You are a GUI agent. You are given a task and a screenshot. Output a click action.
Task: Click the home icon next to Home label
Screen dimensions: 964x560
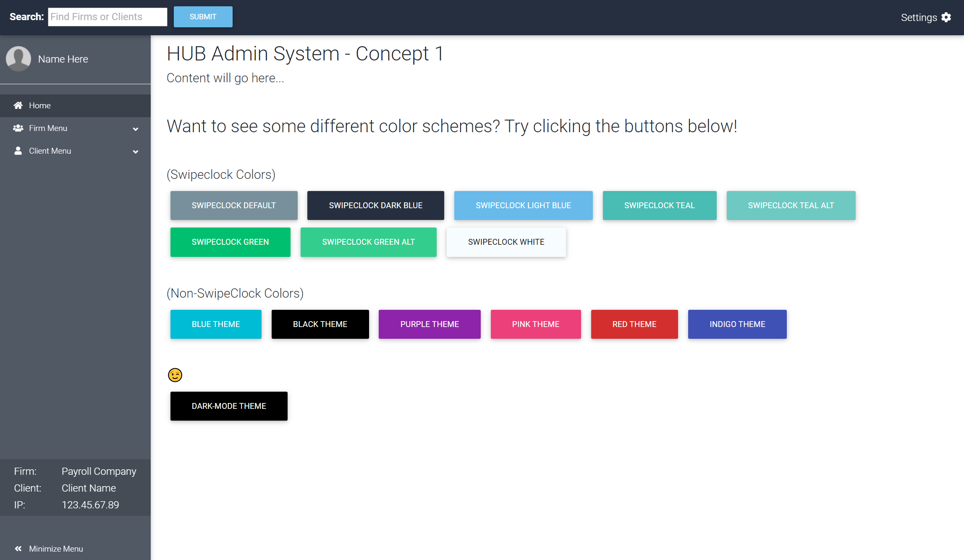[x=18, y=105]
